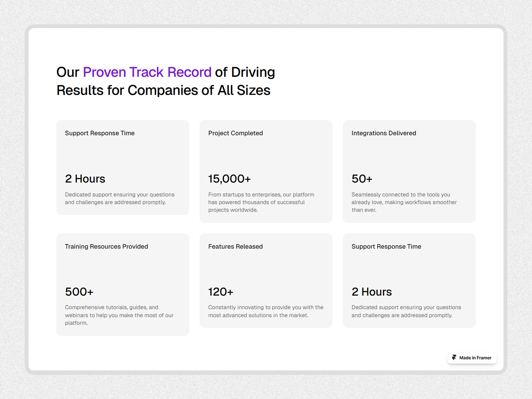Click the Features Released card title
532x399 pixels.
click(x=235, y=246)
